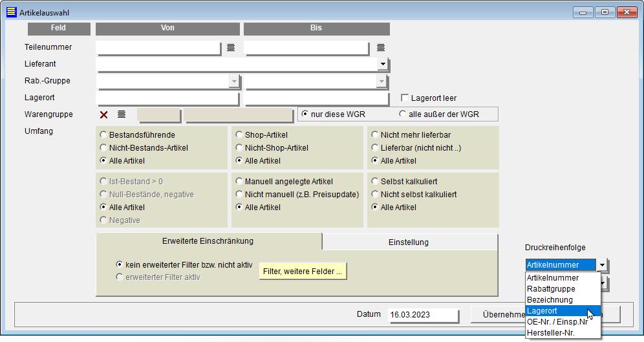Screen dimensions: 644x342
Task: Choose Bezeichnung in the dropdown list
Action: coord(563,300)
